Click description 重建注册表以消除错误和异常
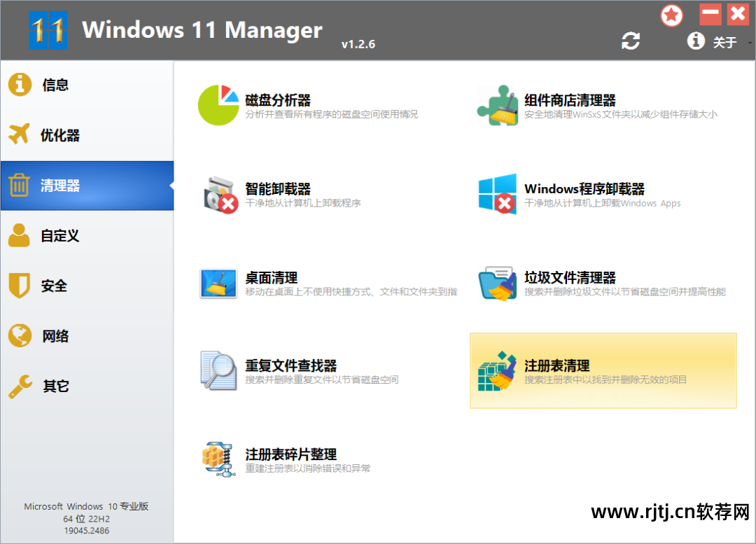The height and width of the screenshot is (544, 756). [x=308, y=468]
